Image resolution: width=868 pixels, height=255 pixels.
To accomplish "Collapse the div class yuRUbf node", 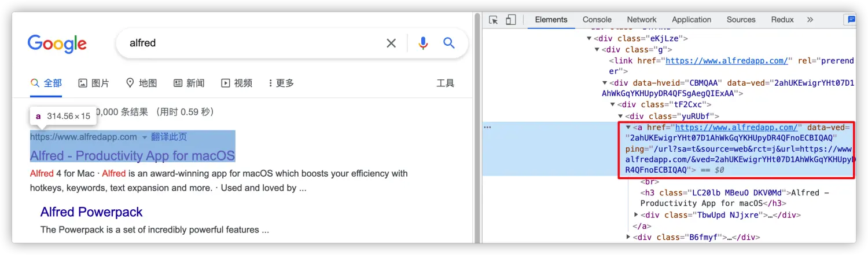I will [x=621, y=116].
